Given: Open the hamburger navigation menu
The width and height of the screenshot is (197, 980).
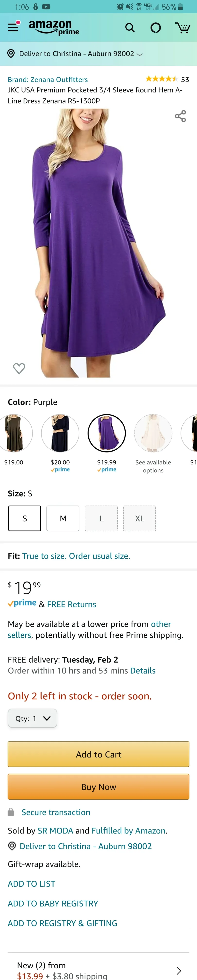Looking at the screenshot, I should coord(13,28).
